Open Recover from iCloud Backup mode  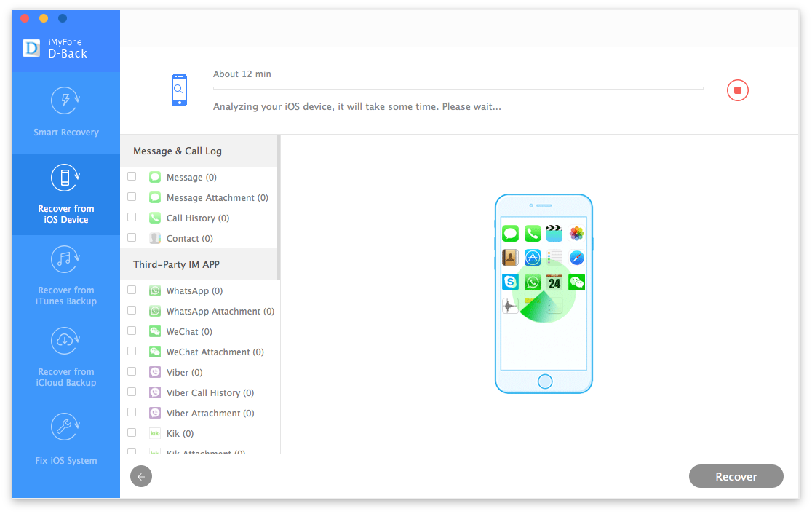(65, 357)
